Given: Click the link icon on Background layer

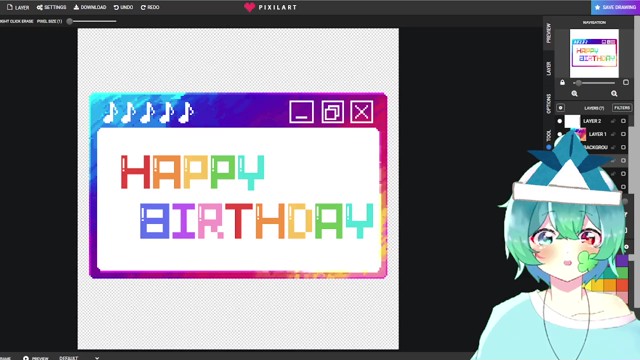Looking at the screenshot, I should click(x=613, y=147).
